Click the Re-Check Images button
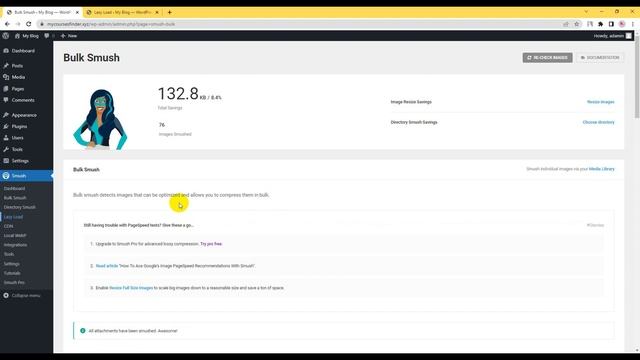Image resolution: width=640 pixels, height=360 pixels. point(547,58)
